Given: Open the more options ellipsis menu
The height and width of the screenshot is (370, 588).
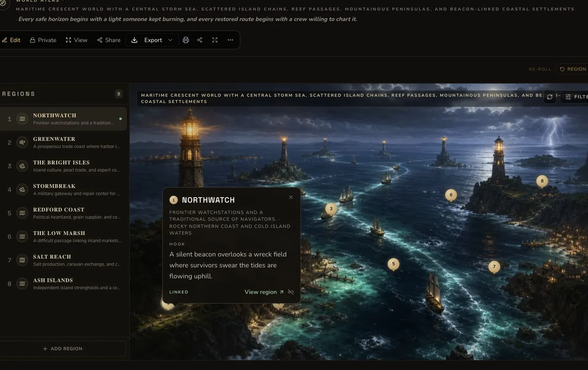Looking at the screenshot, I should point(230,40).
